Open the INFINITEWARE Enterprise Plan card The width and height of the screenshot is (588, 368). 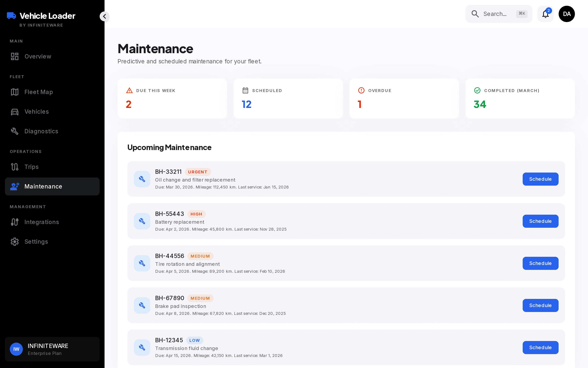click(x=52, y=349)
